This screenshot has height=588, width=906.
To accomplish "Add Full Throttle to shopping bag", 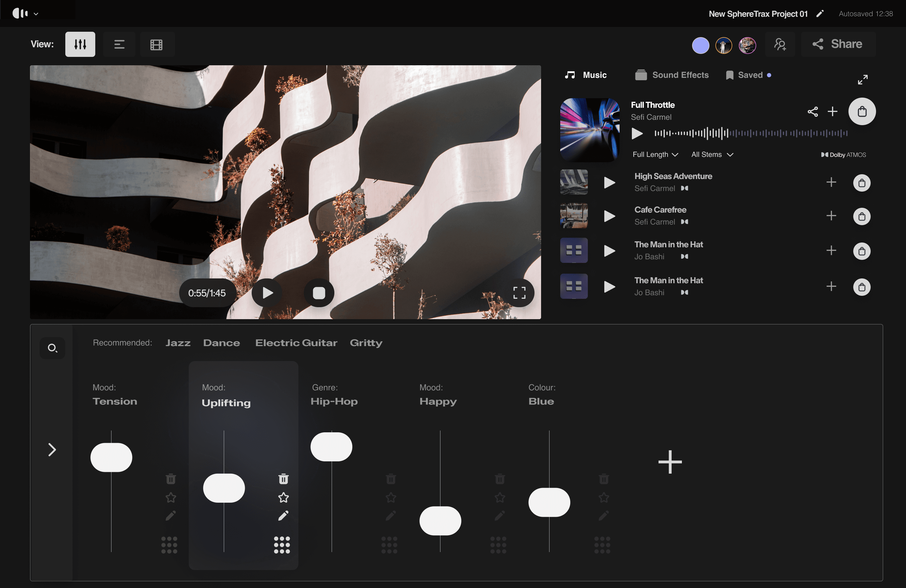I will click(x=862, y=111).
